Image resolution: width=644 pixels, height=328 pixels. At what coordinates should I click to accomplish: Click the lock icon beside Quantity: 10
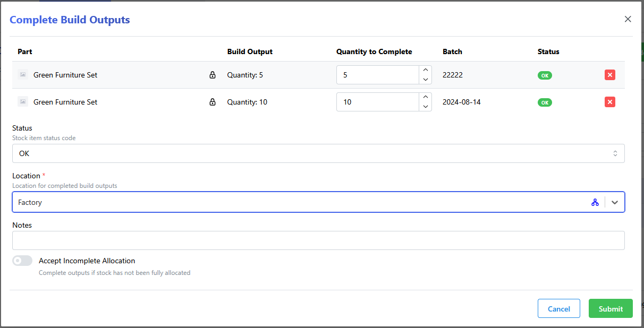213,102
